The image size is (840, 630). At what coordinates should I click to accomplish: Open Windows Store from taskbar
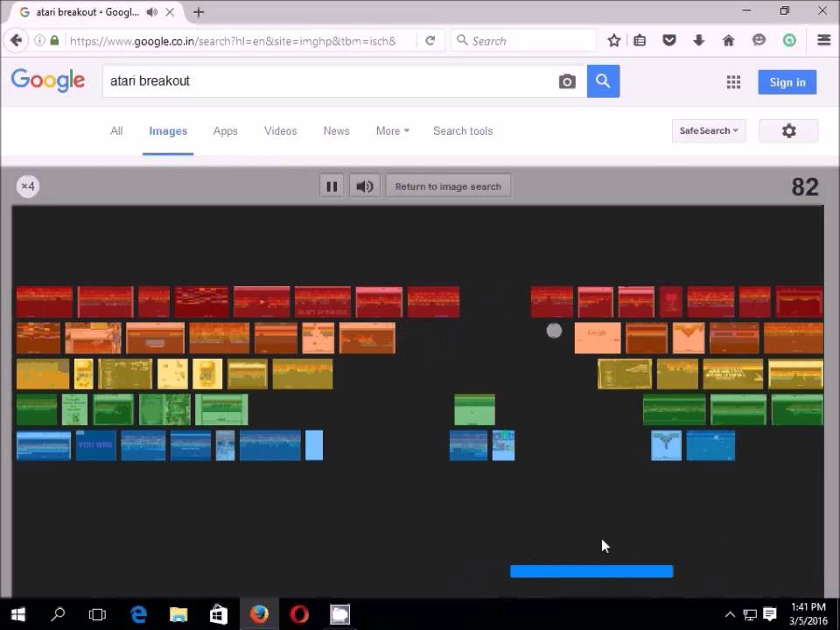[218, 614]
